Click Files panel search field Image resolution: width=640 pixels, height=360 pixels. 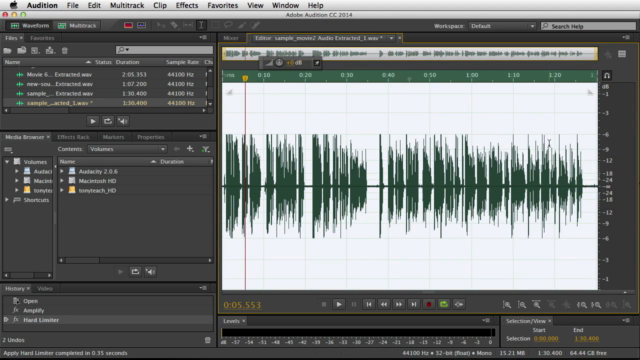coord(164,50)
